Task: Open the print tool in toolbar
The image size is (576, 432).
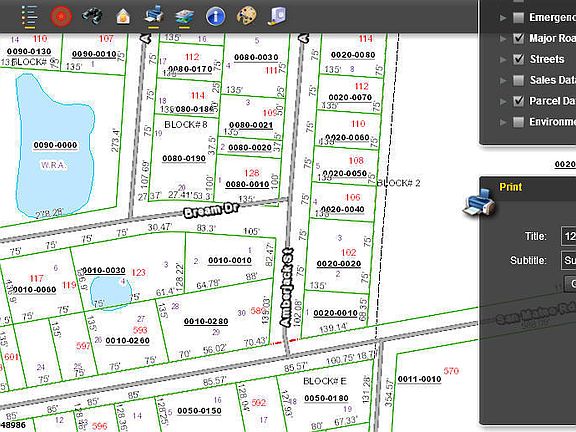Action: point(154,16)
